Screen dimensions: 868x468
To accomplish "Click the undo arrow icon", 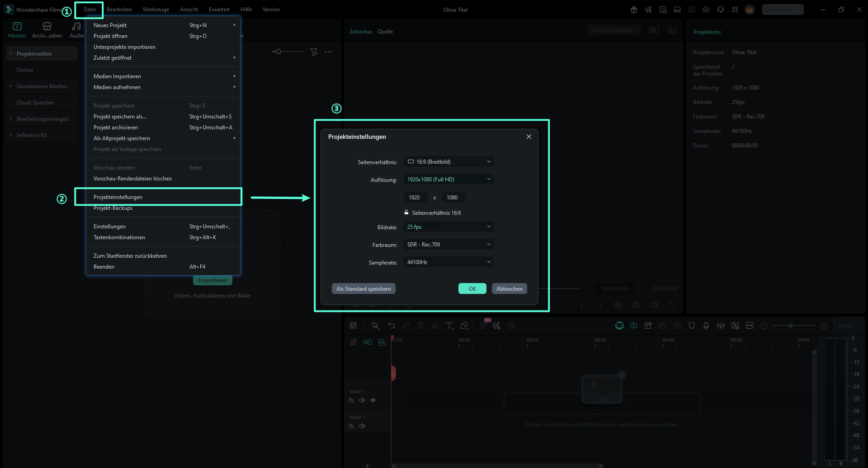I will click(x=392, y=326).
